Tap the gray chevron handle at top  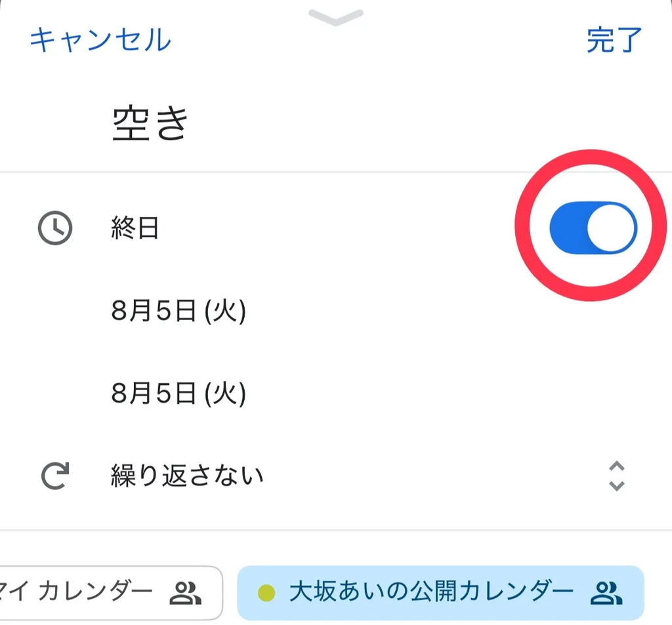click(335, 18)
